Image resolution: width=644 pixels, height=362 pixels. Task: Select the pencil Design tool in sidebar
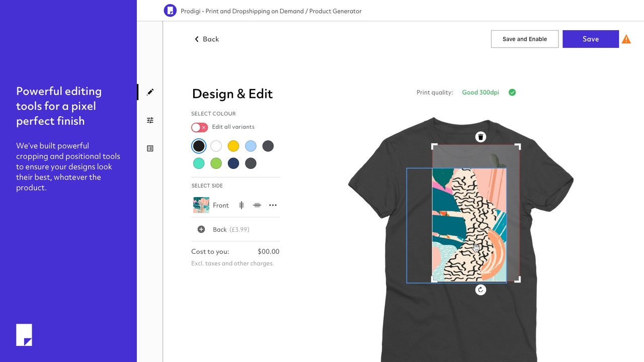point(150,92)
